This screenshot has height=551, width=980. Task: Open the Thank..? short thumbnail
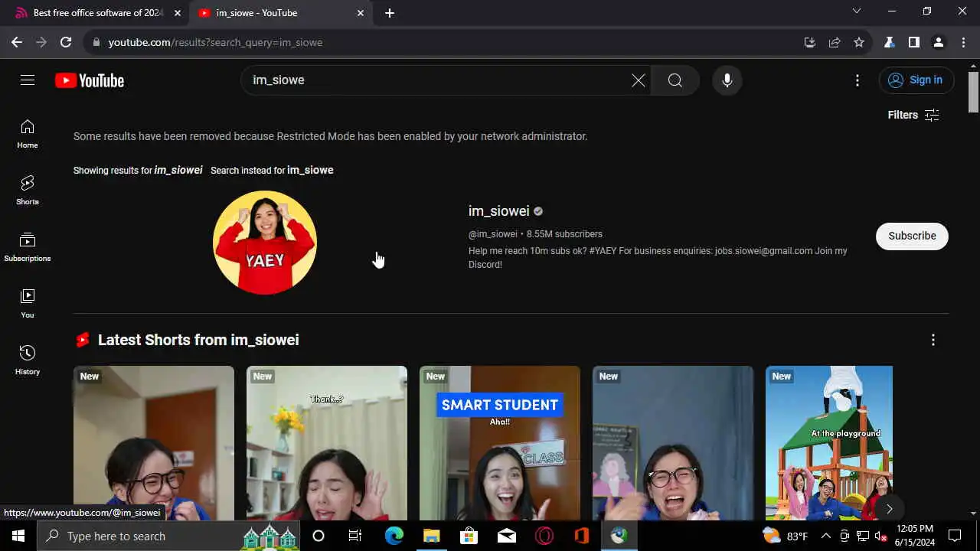click(327, 443)
